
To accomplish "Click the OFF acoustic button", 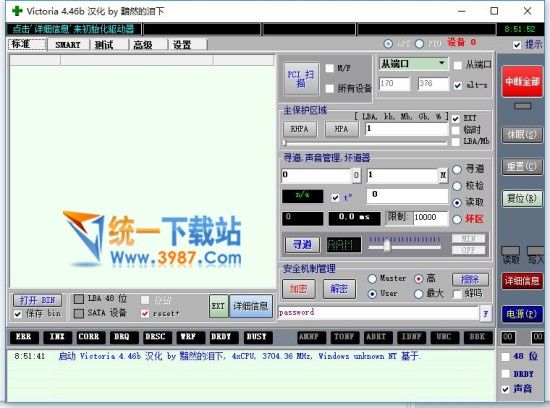I will [469, 250].
